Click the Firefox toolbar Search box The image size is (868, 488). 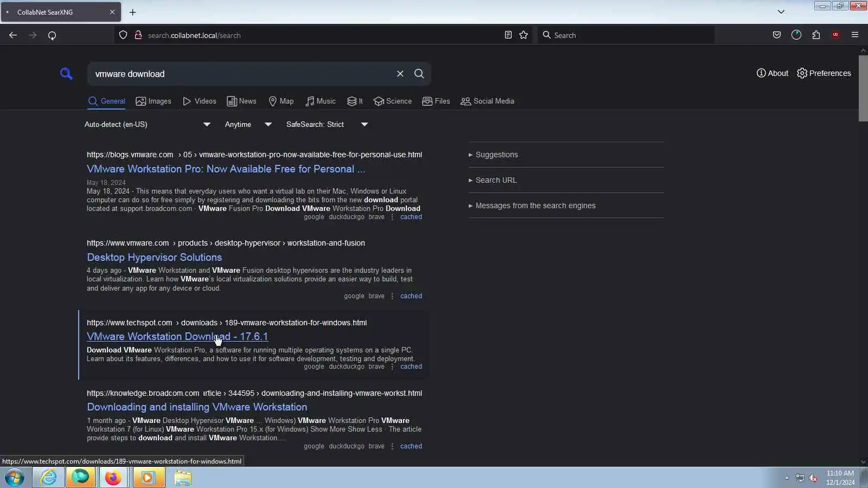pos(626,35)
